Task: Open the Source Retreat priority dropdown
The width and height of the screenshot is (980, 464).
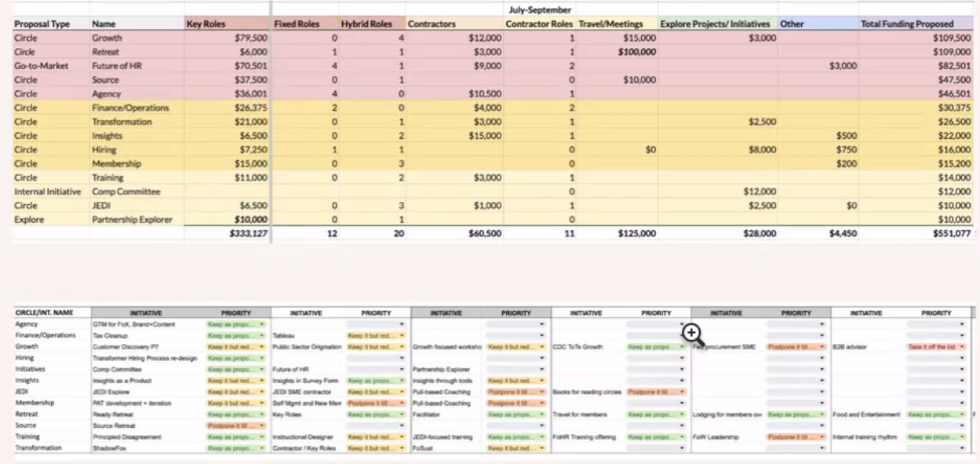Action: pos(235,425)
